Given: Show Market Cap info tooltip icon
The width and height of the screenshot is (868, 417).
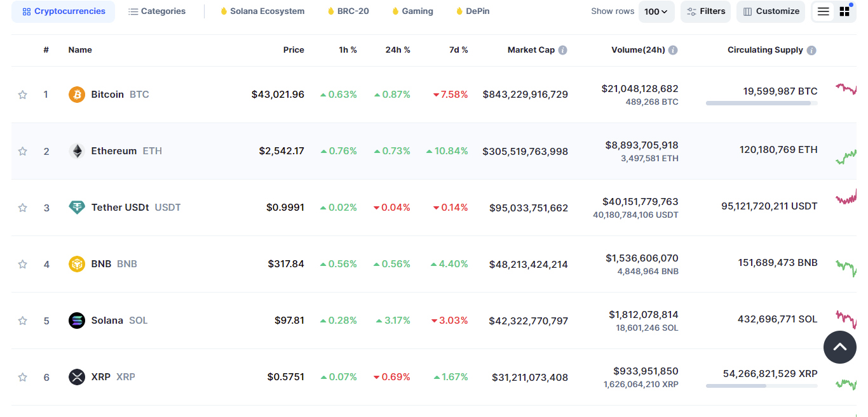Looking at the screenshot, I should click(563, 50).
